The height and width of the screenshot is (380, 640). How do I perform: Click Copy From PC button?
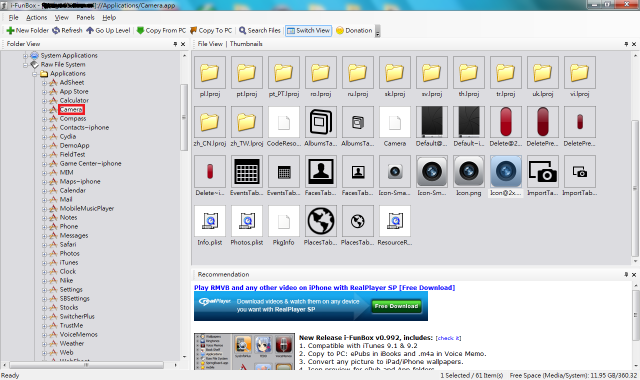[x=161, y=31]
